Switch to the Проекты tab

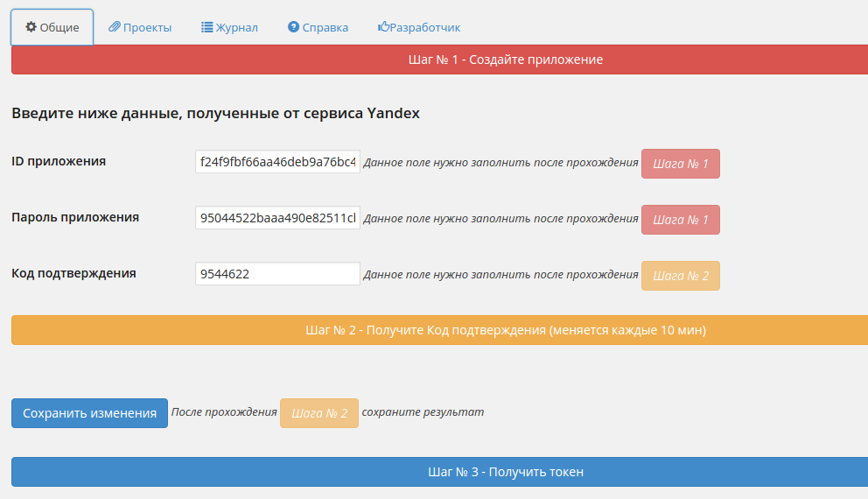tap(147, 27)
